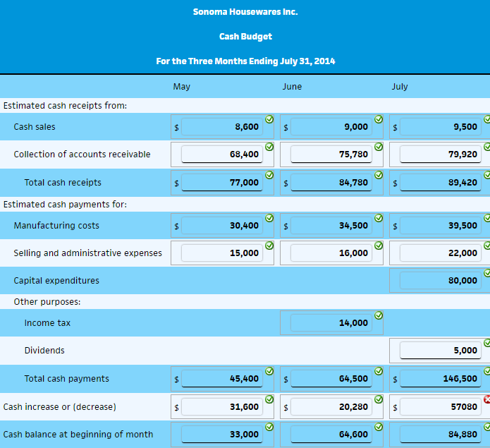The image size is (490, 448).
Task: Click checkmark next to May total cash receipts
Action: (x=269, y=174)
